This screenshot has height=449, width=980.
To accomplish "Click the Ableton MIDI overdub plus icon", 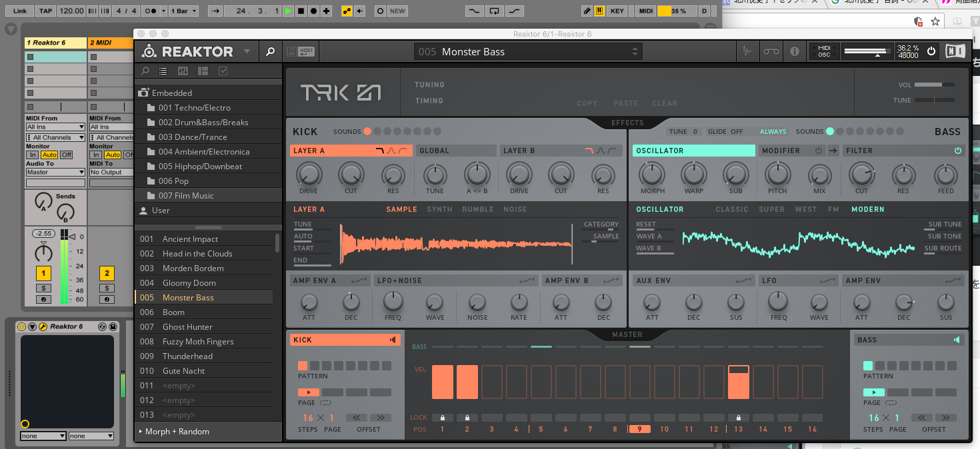I will [x=326, y=11].
